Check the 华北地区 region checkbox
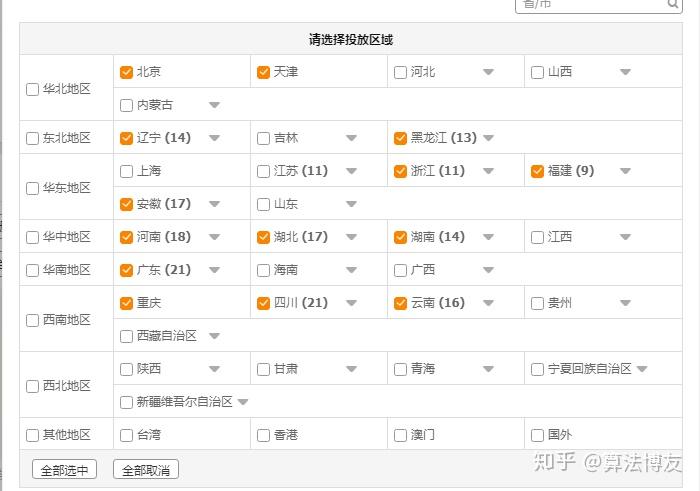The width and height of the screenshot is (700, 491). click(33, 89)
